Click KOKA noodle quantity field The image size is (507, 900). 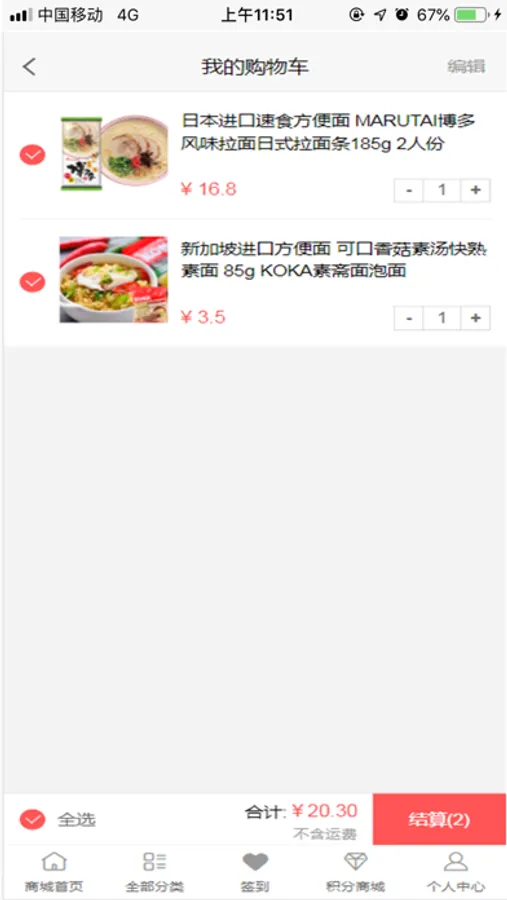click(442, 318)
